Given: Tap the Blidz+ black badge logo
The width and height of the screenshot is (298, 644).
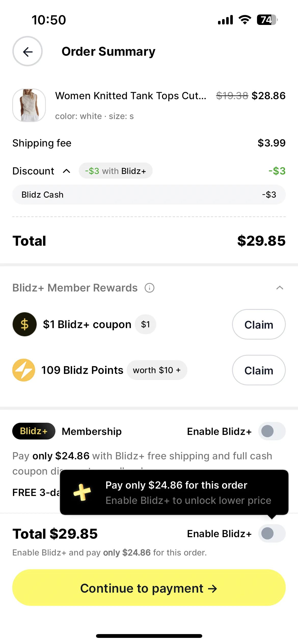Looking at the screenshot, I should (x=34, y=431).
